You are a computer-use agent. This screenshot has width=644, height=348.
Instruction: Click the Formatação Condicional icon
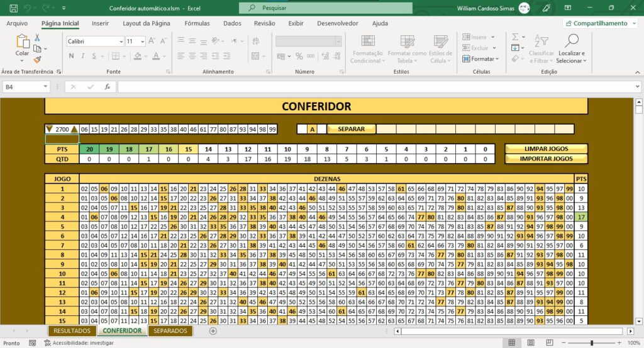(x=367, y=41)
